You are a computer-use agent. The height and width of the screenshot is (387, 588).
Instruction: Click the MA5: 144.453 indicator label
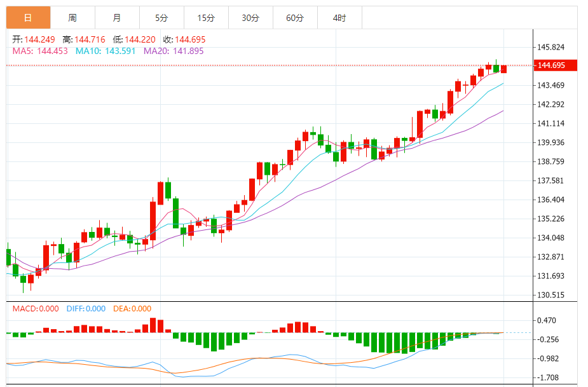point(40,51)
